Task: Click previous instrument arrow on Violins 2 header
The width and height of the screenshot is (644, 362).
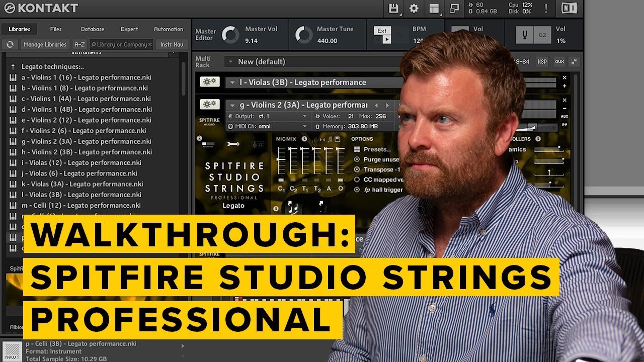Action: [376, 105]
